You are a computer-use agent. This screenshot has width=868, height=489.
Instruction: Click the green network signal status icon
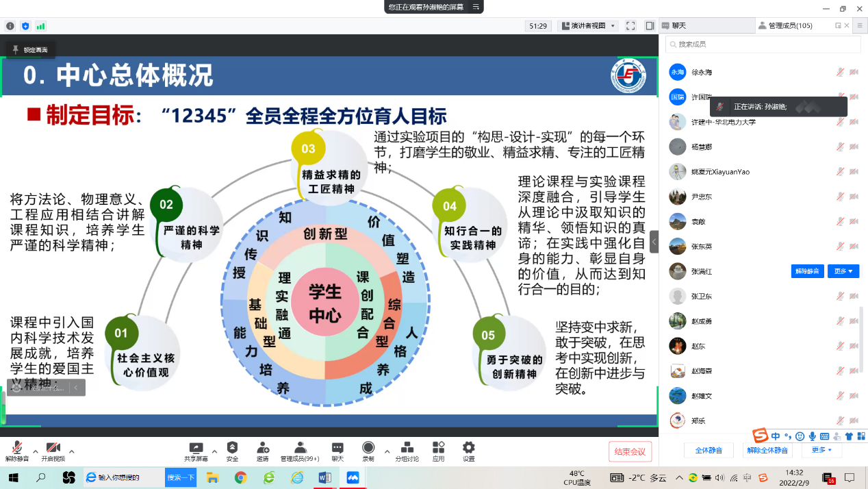coord(40,26)
